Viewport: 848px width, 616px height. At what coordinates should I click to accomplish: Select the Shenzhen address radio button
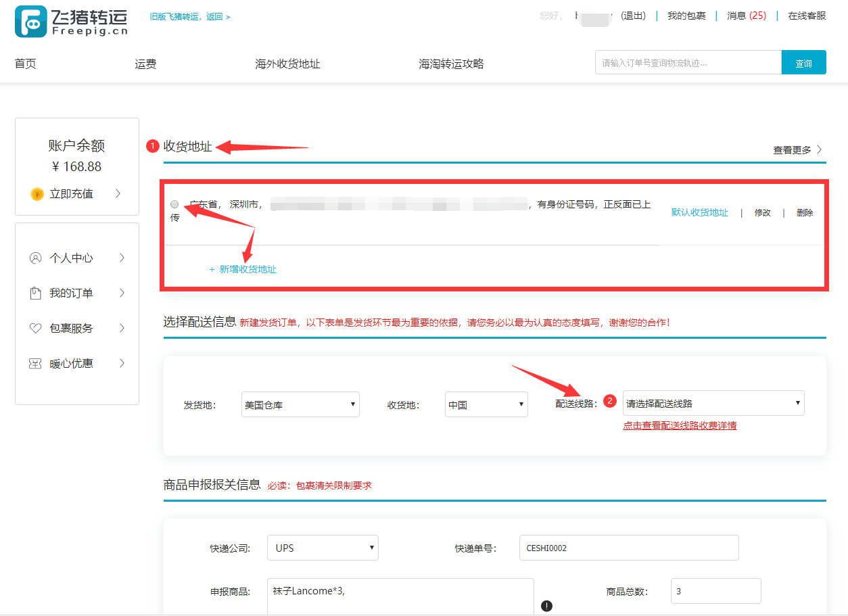pos(175,204)
